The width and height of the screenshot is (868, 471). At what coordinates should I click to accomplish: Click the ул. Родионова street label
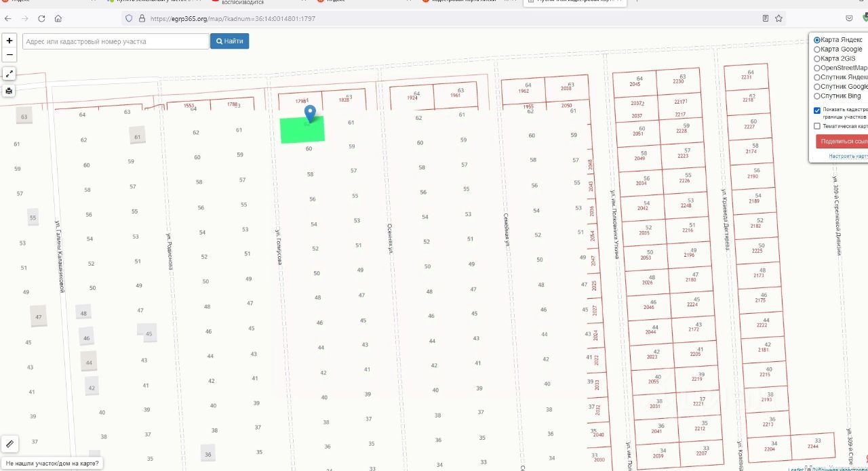pos(170,252)
